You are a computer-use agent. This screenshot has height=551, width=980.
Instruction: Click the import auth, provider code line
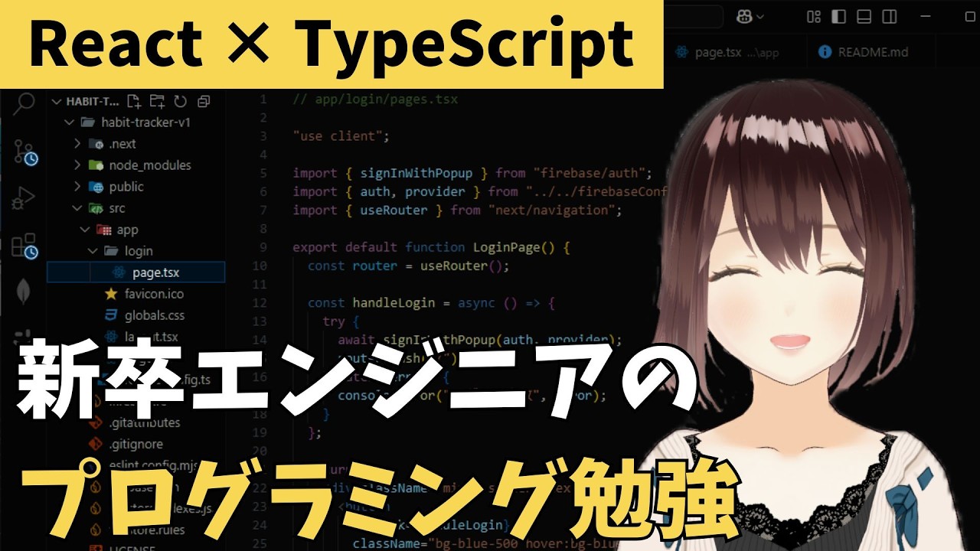[x=480, y=191]
